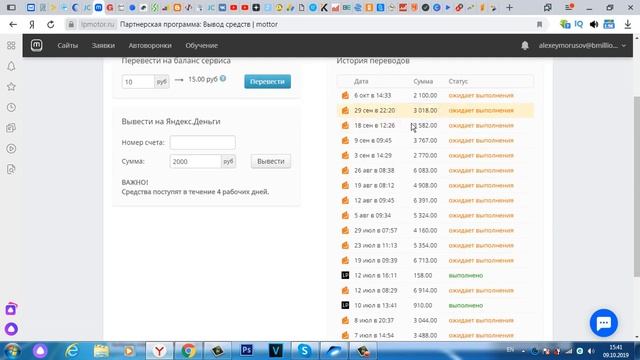The width and height of the screenshot is (640, 360).
Task: Open Photoshop from taskbar
Action: click(247, 350)
